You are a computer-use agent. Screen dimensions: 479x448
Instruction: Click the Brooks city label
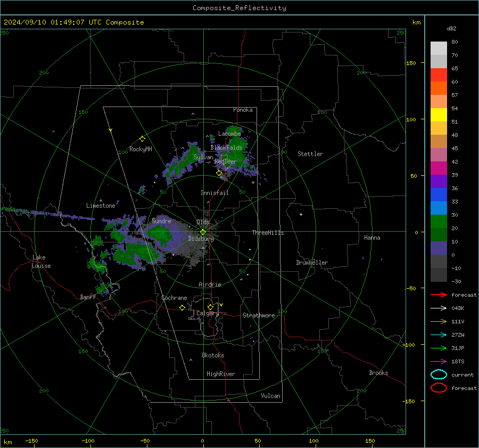[378, 373]
